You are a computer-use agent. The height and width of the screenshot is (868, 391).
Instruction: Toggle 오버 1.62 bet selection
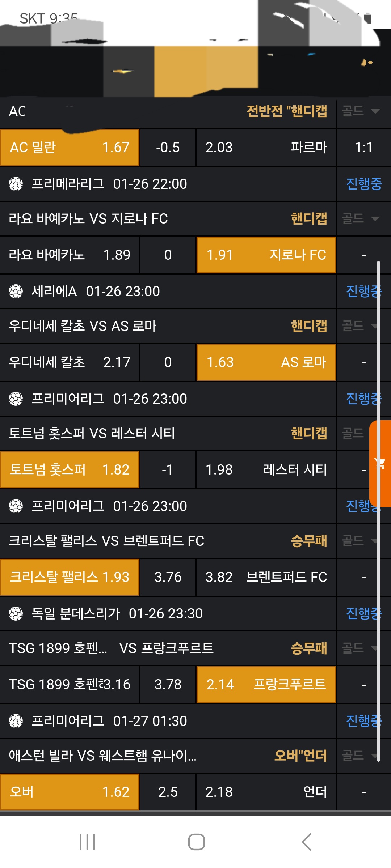click(70, 792)
